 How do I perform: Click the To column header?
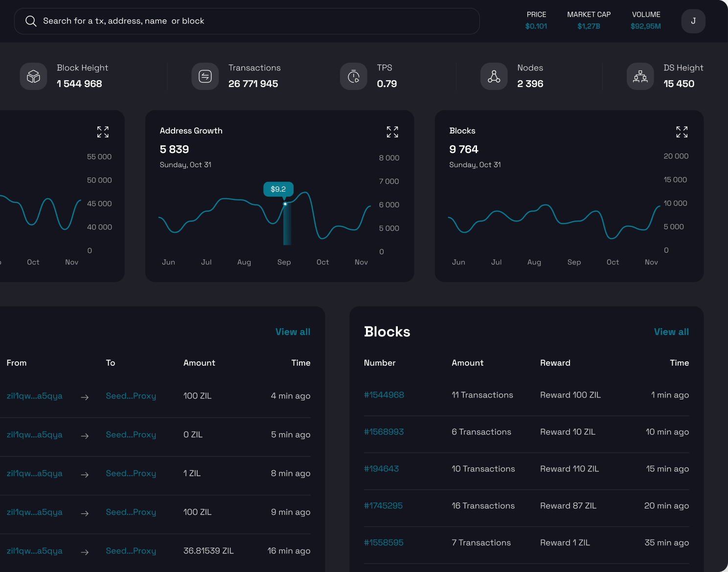click(x=111, y=363)
